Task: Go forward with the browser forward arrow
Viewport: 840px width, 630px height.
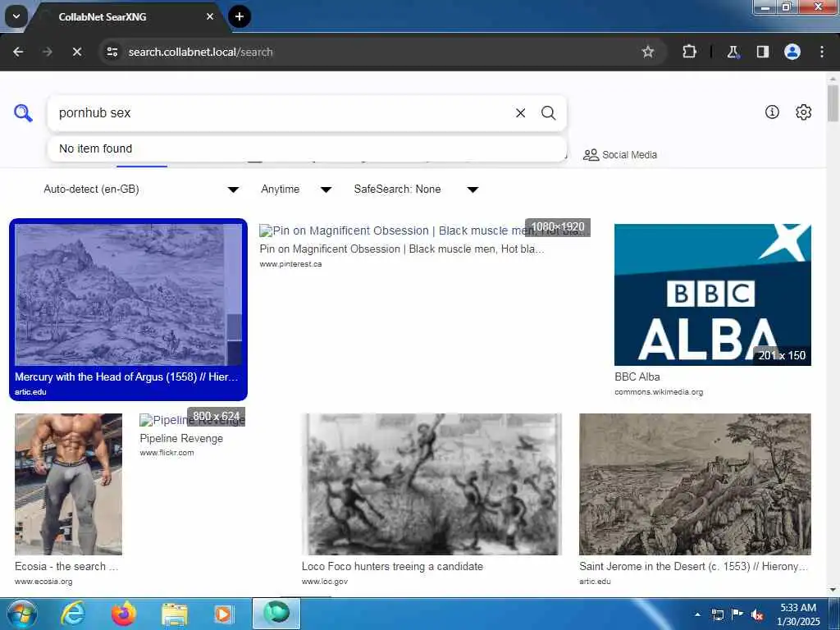Action: click(48, 52)
